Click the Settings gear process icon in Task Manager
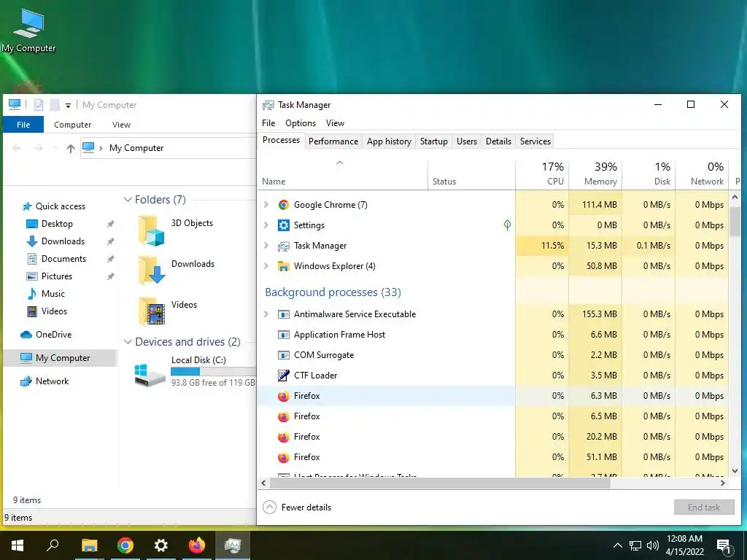 click(x=284, y=225)
